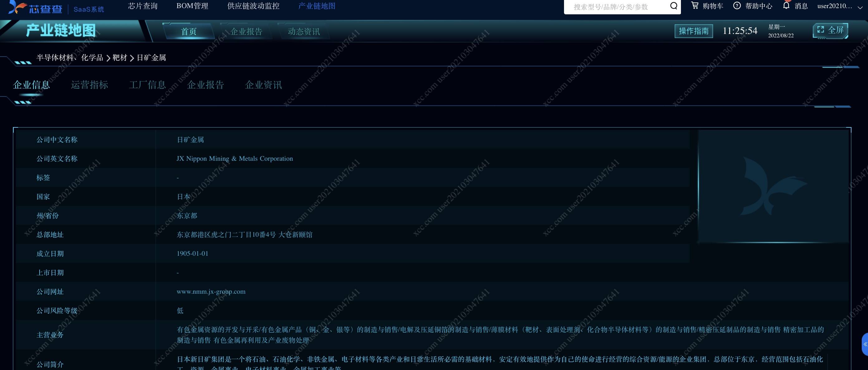The image size is (868, 370).
Task: Click the help center question icon
Action: [737, 6]
